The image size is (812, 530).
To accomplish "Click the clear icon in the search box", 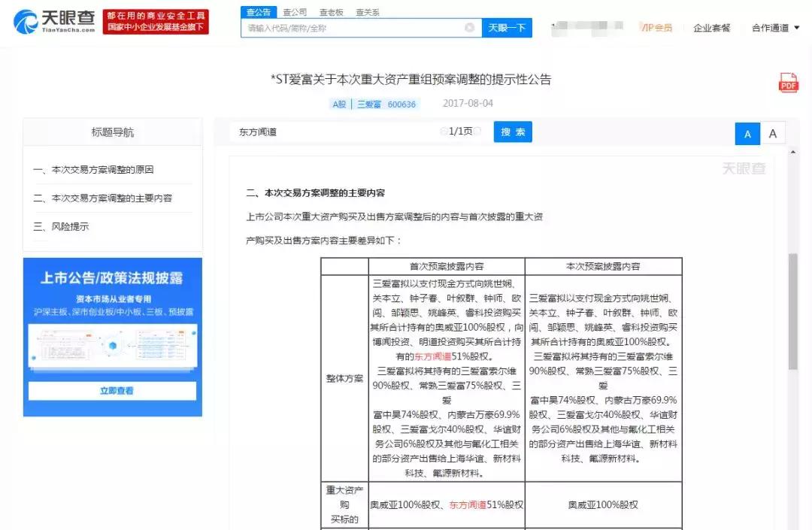I will (x=470, y=27).
